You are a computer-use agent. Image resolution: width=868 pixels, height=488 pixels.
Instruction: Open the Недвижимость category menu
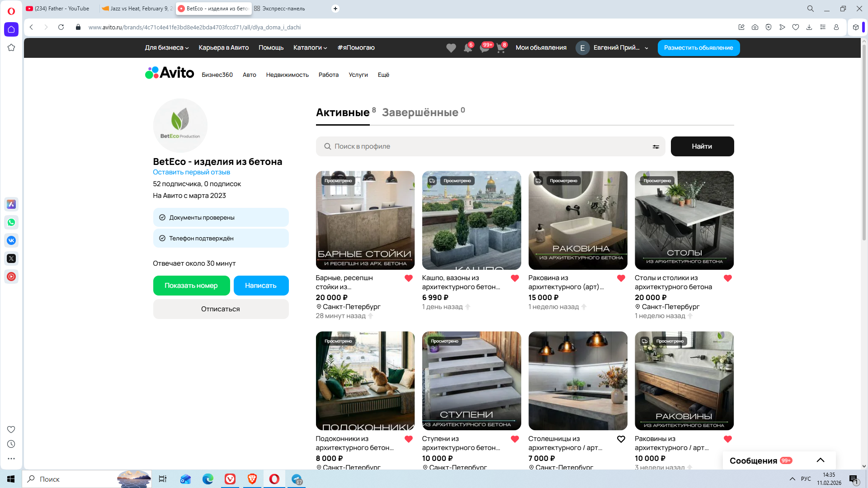[287, 75]
